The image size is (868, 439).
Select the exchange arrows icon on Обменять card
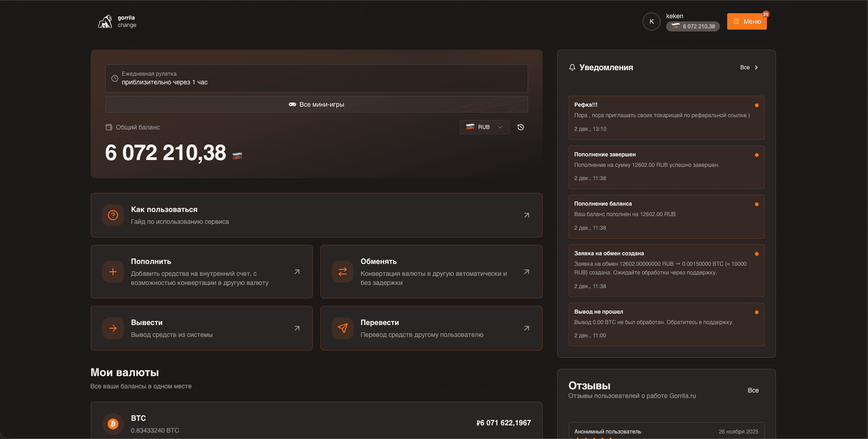pos(342,272)
